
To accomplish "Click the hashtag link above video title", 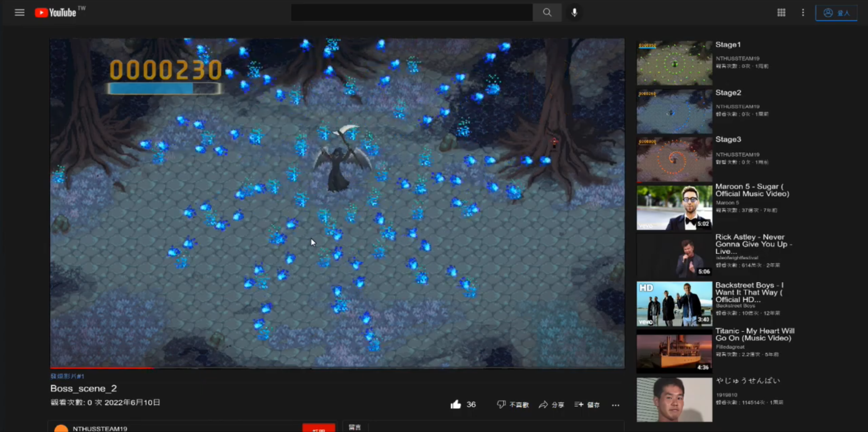I will [x=67, y=376].
